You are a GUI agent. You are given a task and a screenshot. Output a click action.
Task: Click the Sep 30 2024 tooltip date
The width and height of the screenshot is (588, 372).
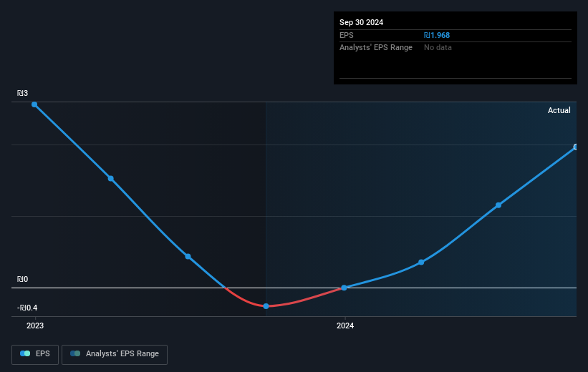click(361, 22)
